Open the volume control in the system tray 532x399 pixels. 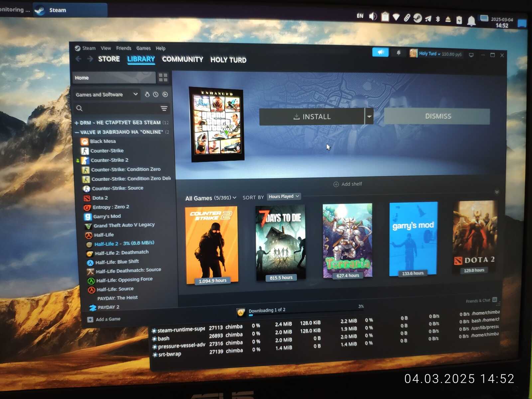pos(373,16)
